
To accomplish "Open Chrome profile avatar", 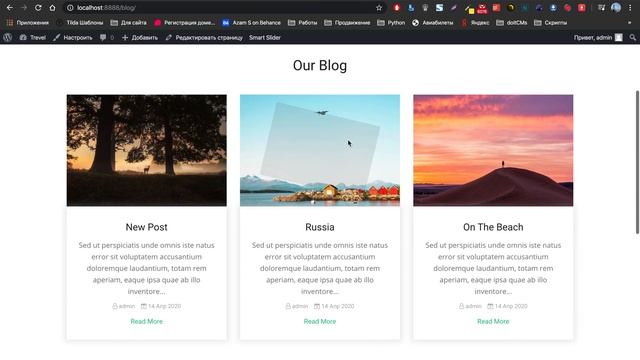I will (x=616, y=7).
